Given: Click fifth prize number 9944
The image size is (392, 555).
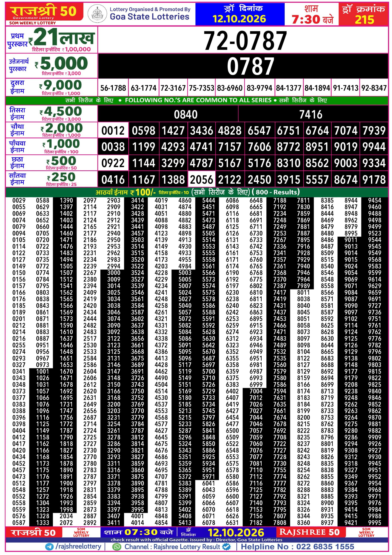Looking at the screenshot, I should [x=374, y=147].
